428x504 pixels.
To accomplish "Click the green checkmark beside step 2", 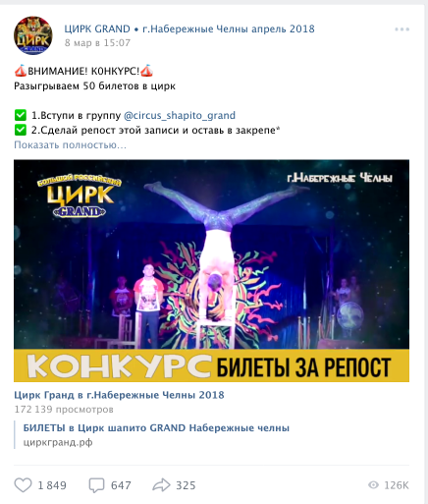I will tap(21, 130).
